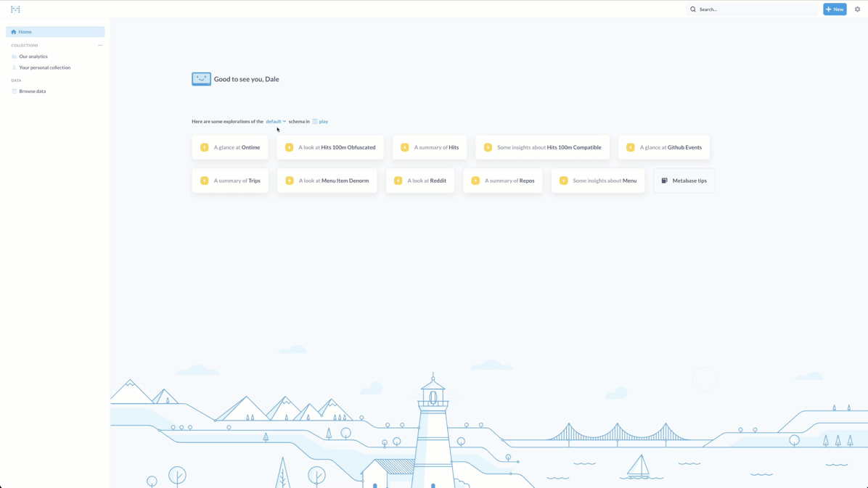Click the collections ellipsis options icon

(100, 45)
